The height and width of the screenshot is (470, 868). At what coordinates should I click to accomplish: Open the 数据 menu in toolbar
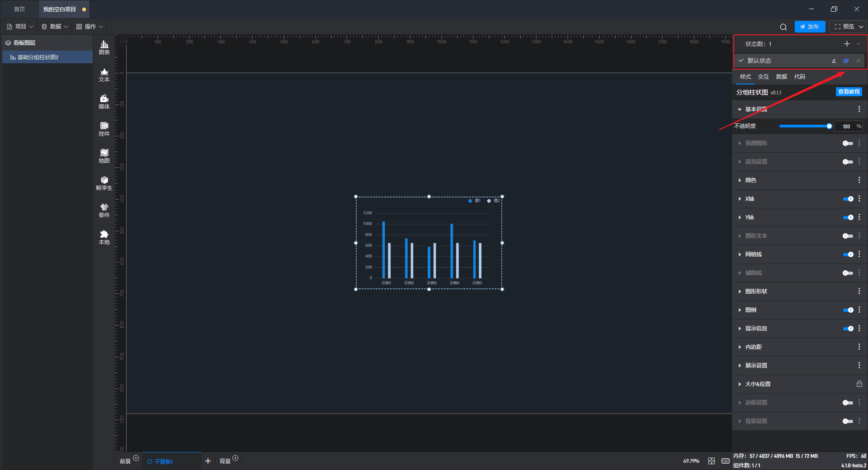click(55, 27)
